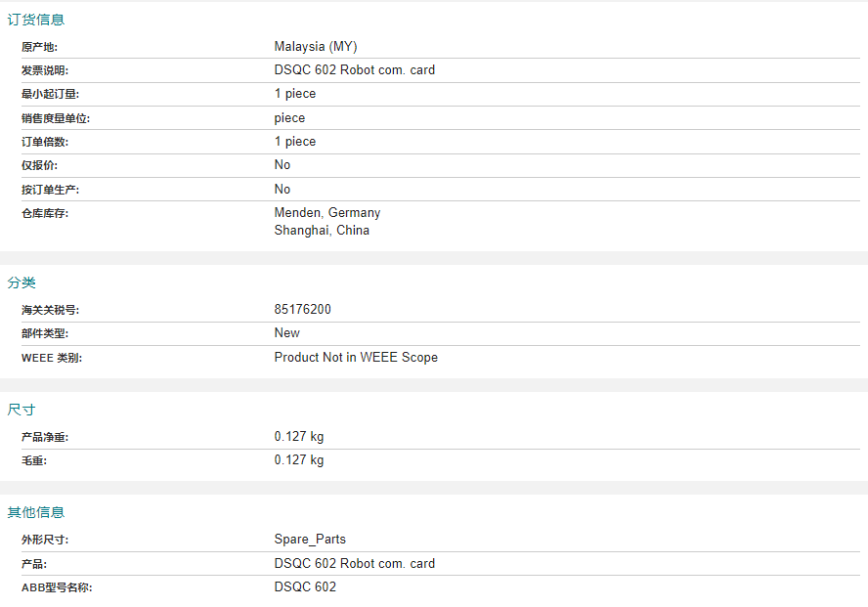The image size is (868, 607).
Task: Click the Spare_Parts value
Action: [x=310, y=540]
